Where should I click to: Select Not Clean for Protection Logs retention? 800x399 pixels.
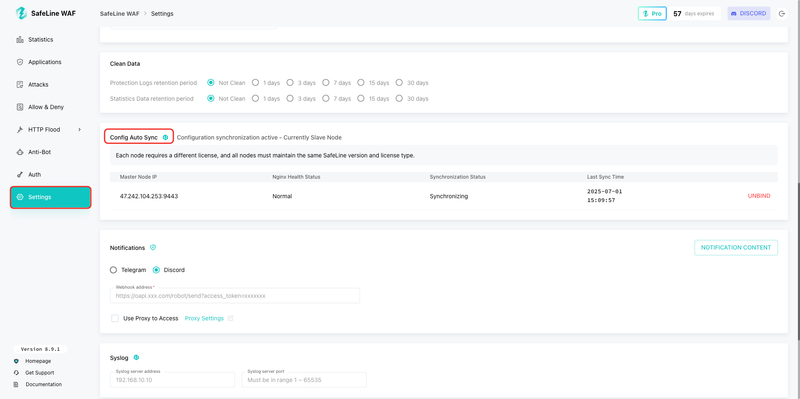pos(210,83)
